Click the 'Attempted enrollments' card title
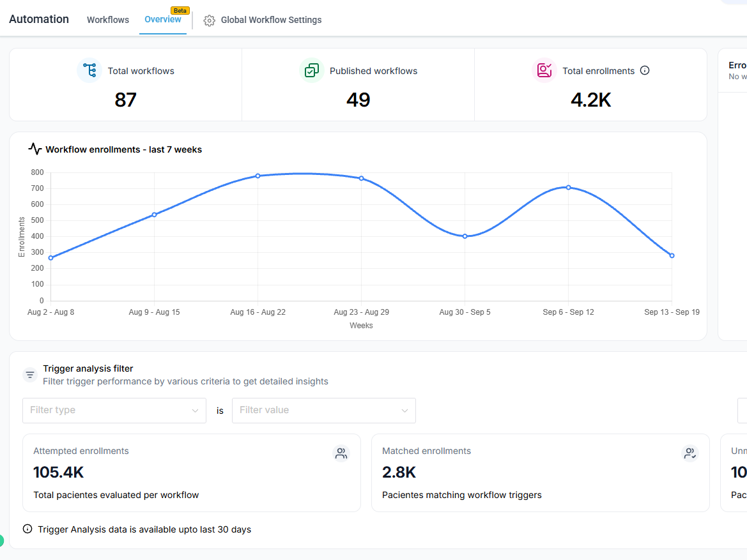Screen dimensions: 747x560 pos(81,451)
